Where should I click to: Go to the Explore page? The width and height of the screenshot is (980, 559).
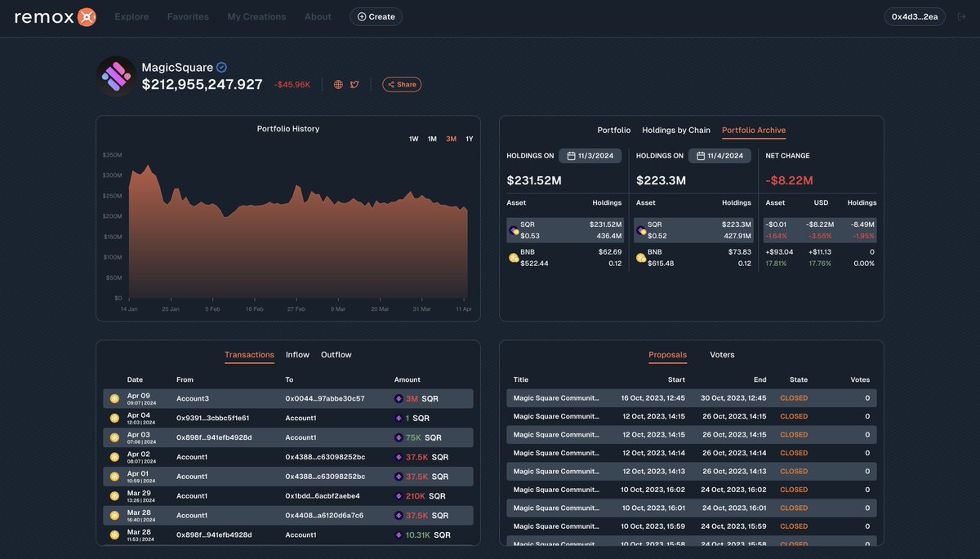131,16
